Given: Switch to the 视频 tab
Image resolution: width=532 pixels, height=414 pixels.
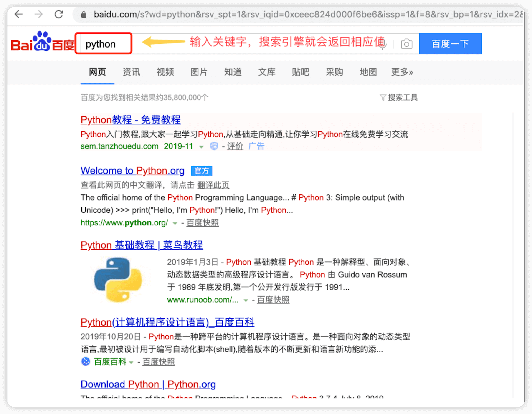Looking at the screenshot, I should click(165, 72).
